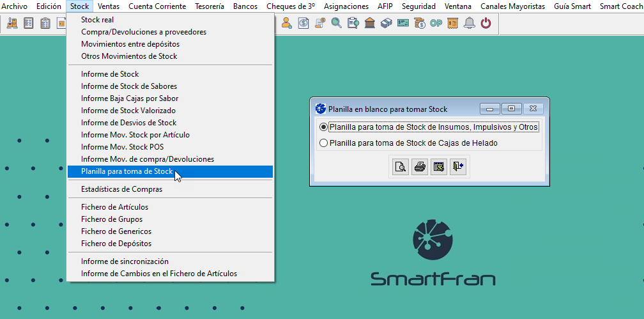
Task: Choose Stock real from the Stock menu
Action: 170,20
